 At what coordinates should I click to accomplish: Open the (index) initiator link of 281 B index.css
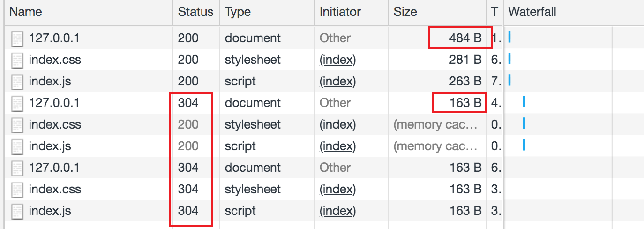[337, 60]
